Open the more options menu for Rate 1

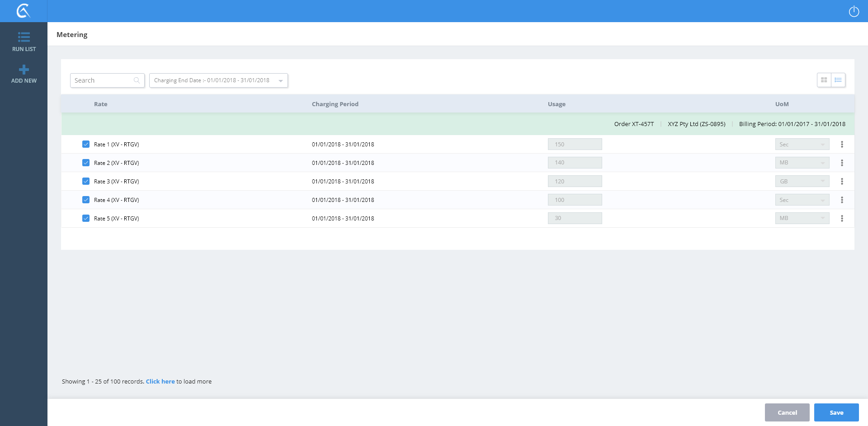pyautogui.click(x=842, y=145)
